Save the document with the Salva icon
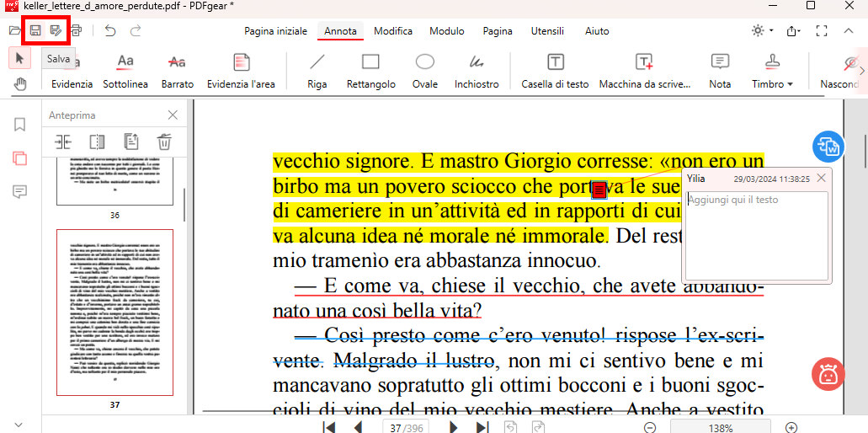868x433 pixels. [x=35, y=31]
